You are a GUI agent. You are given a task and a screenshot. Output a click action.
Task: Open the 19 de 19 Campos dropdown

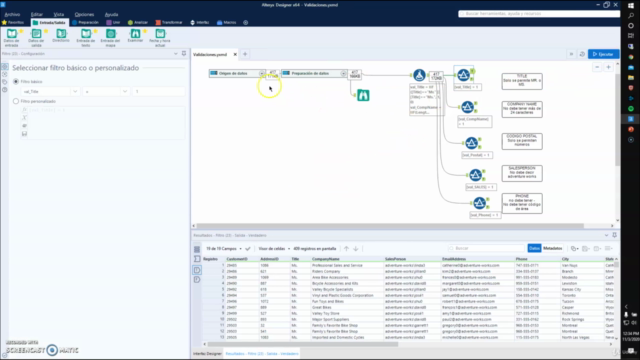(224, 249)
